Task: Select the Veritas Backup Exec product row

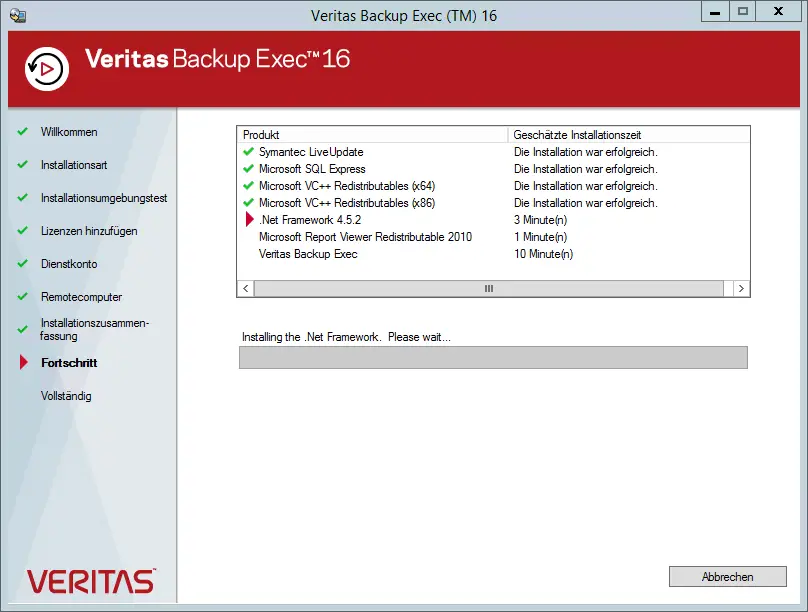Action: 493,254
